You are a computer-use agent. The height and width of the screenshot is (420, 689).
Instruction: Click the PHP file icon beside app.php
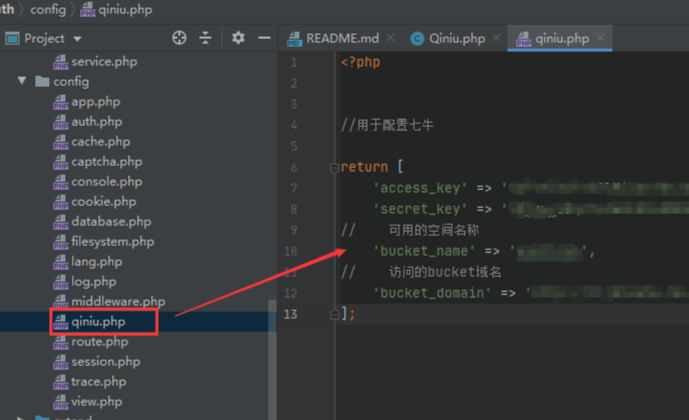click(x=61, y=102)
